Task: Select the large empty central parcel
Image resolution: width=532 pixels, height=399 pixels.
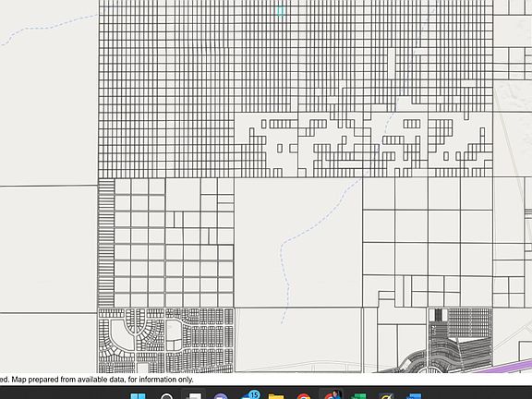Action: tap(298, 243)
